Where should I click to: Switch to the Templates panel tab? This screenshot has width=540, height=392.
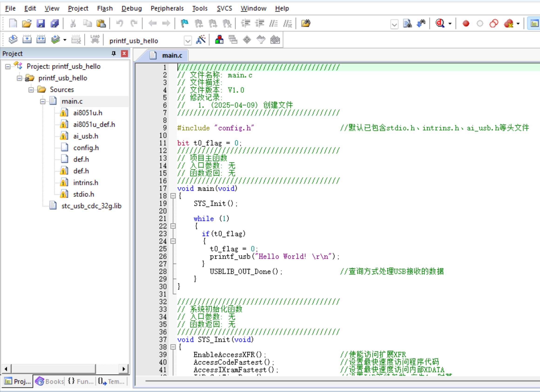111,381
